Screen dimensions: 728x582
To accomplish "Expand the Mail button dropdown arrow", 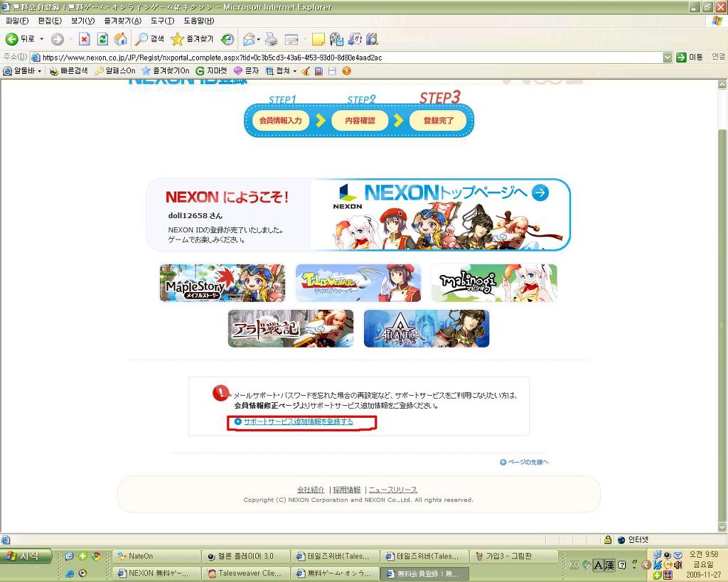I will (259, 40).
